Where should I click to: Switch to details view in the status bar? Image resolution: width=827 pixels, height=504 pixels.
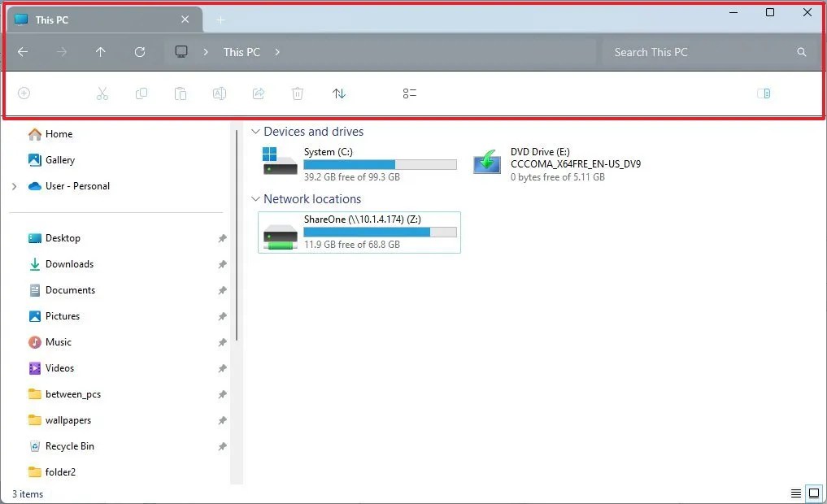[794, 493]
